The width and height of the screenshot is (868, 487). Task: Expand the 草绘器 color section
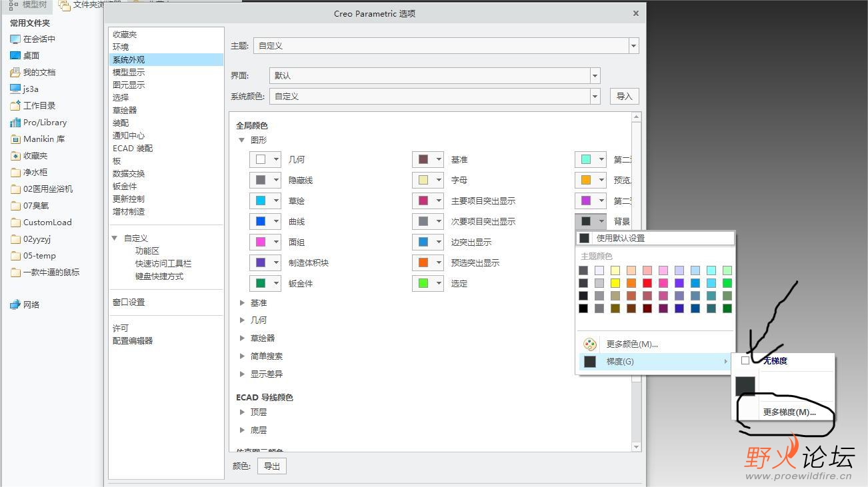click(x=243, y=338)
